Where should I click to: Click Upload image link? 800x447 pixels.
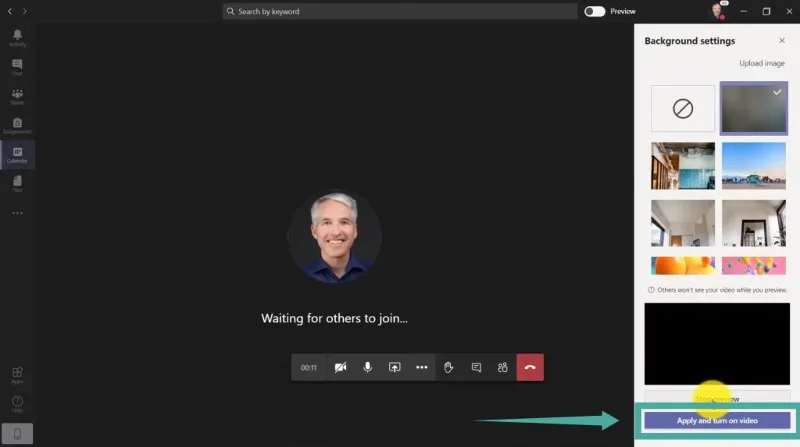762,63
